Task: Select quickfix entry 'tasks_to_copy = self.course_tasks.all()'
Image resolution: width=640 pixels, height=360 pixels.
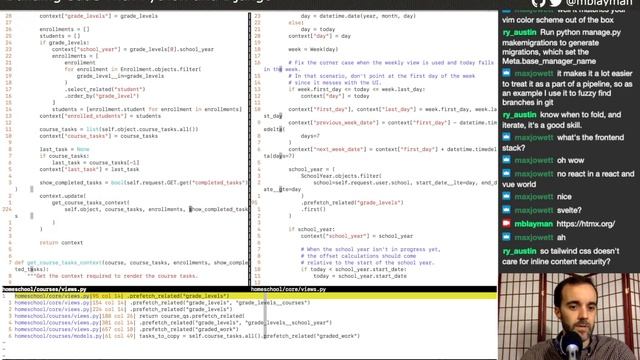Action: click(187, 336)
